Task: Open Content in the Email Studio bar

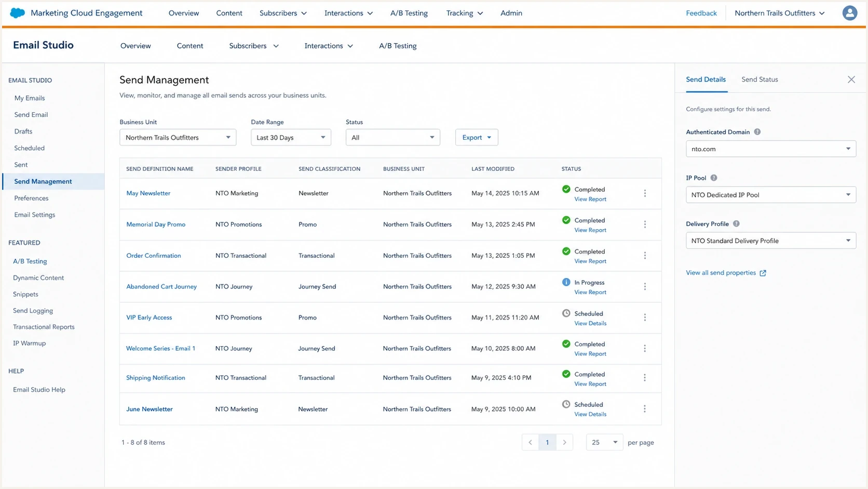Action: coord(190,46)
